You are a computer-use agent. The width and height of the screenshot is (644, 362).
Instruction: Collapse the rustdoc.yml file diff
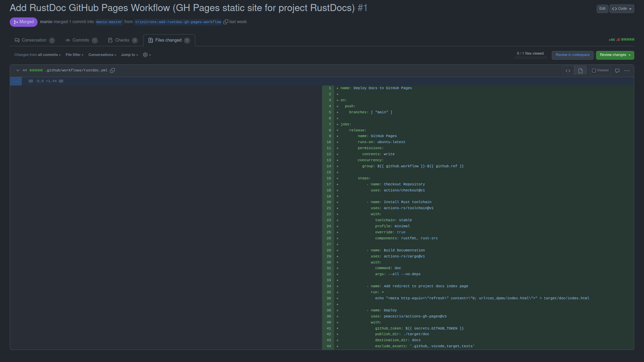[18, 70]
